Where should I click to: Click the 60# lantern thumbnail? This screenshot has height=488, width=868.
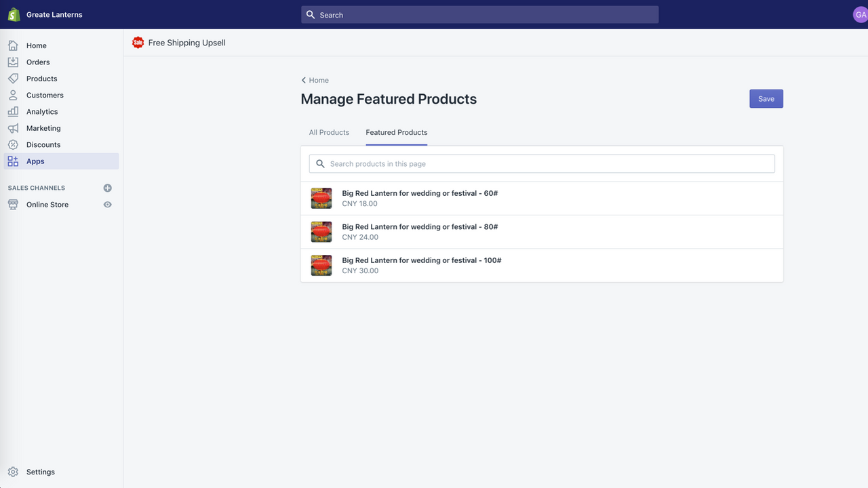pyautogui.click(x=321, y=199)
